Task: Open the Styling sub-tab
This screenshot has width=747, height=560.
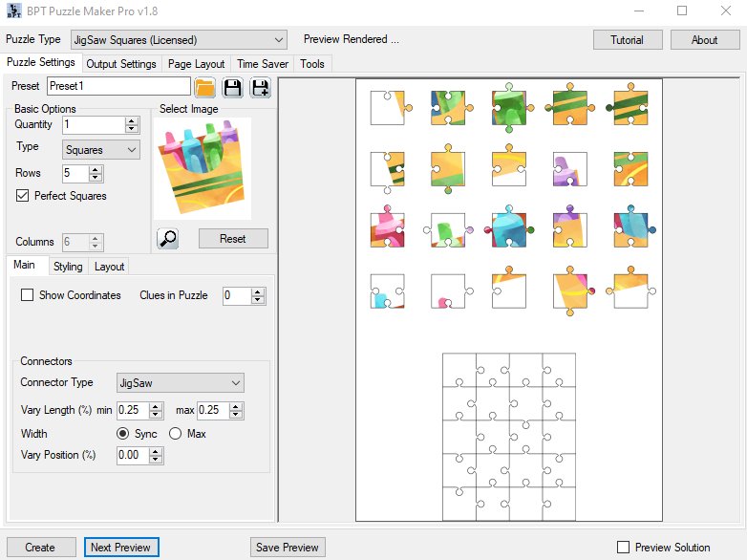Action: point(68,267)
